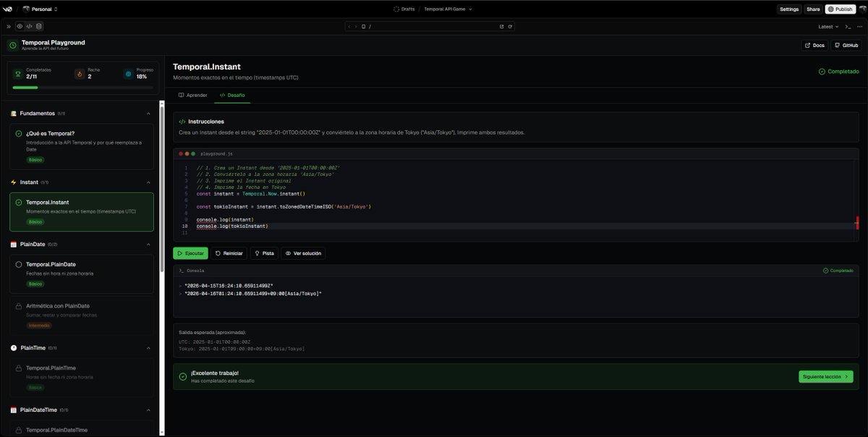Open preview in new tab icon
The height and width of the screenshot is (437, 868).
(x=501, y=26)
